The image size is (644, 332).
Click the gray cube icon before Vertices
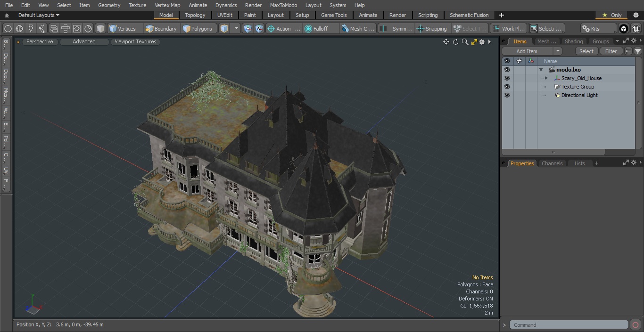coord(100,29)
